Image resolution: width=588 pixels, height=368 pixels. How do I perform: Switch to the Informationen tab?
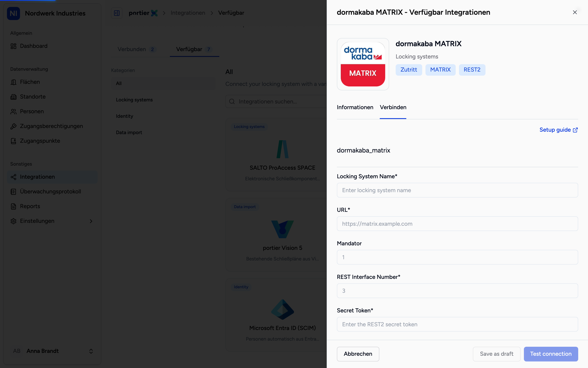coord(355,107)
